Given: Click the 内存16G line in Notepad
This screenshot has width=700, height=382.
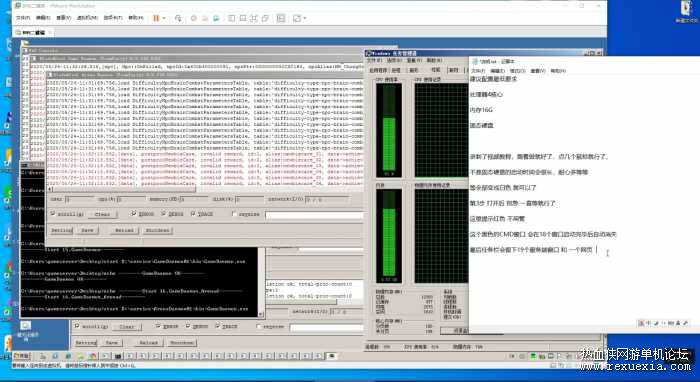Looking at the screenshot, I should [481, 110].
